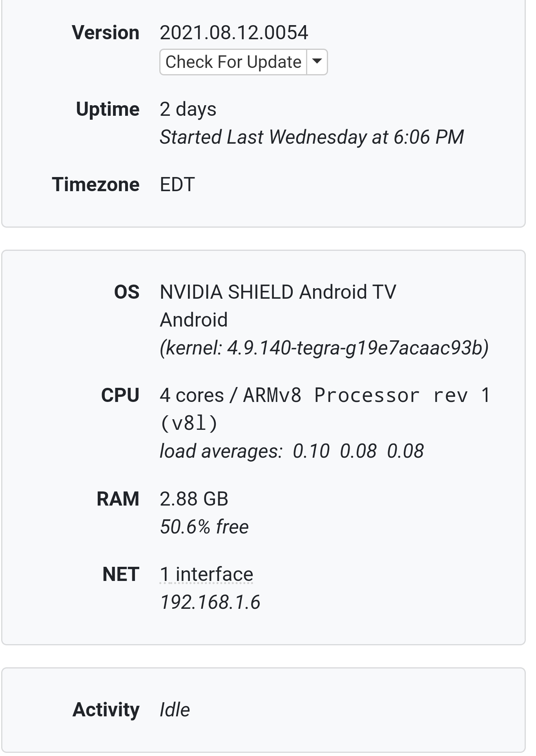Click the '2 days' uptime value
Viewport: 536px width, 756px height.
pos(188,109)
